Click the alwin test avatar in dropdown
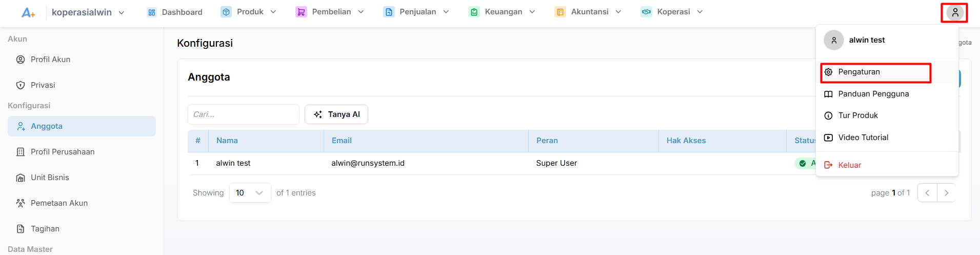Viewport: 980px width, 255px height. (x=834, y=40)
